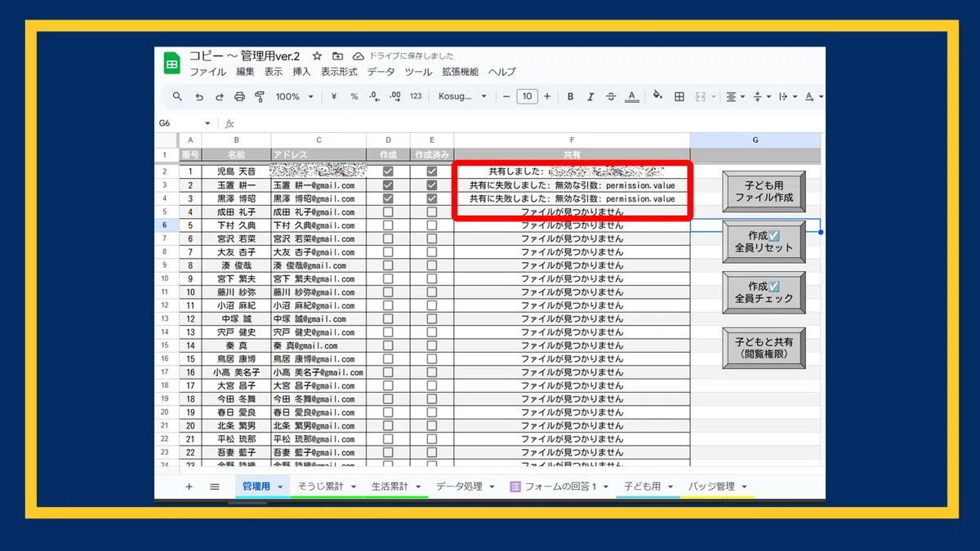Check 作成 checkbox for 成田 礼子
The width and height of the screenshot is (980, 551).
pos(388,211)
